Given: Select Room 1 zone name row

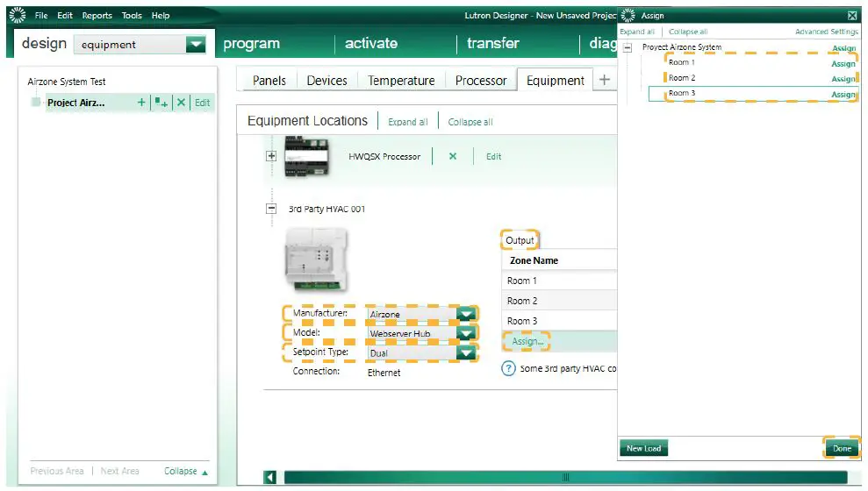Looking at the screenshot, I should 559,281.
